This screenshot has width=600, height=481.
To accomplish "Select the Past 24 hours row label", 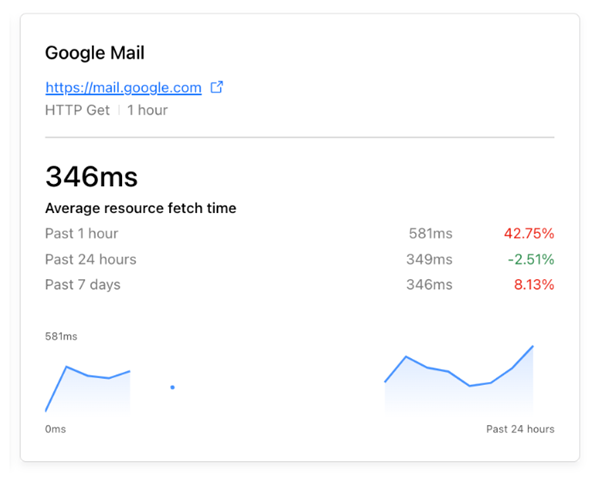I will pos(90,259).
